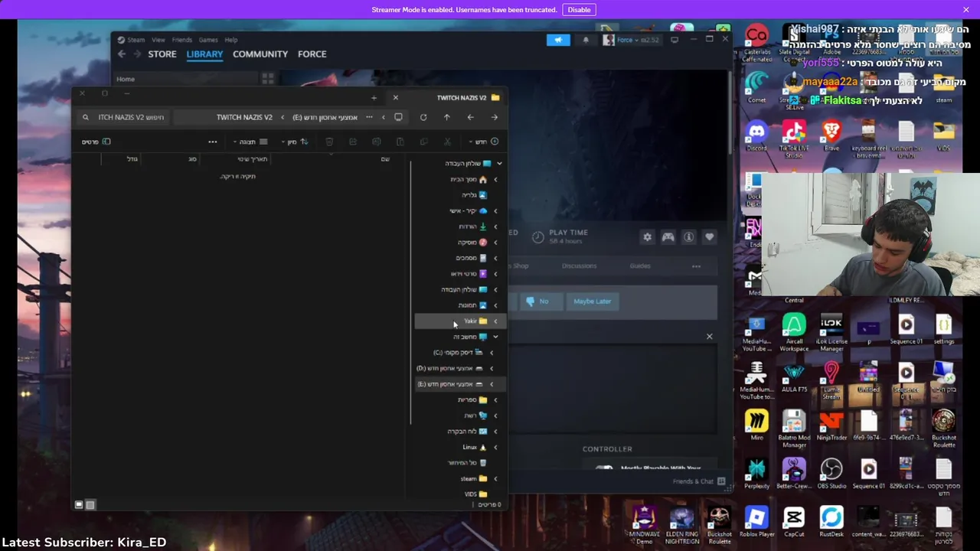The image size is (980, 551).
Task: Click the game info icon in Steam
Action: point(689,237)
